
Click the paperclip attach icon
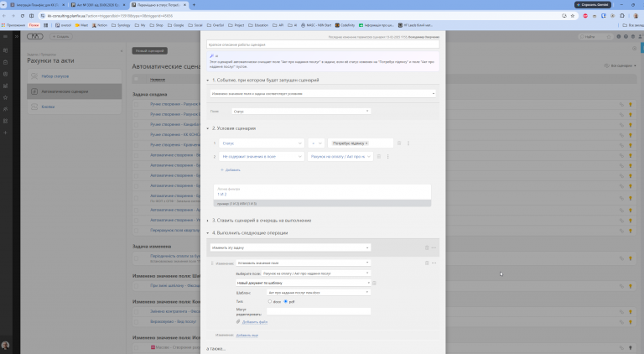238,321
